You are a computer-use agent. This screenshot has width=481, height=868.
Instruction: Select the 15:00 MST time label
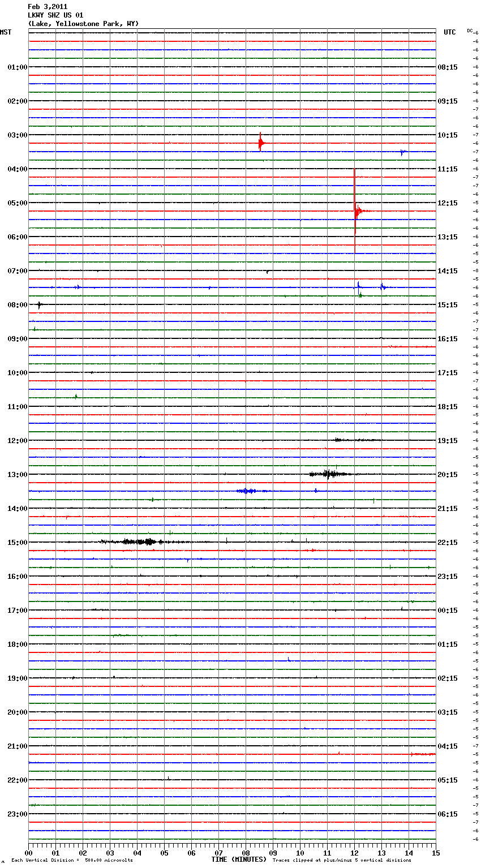18,543
